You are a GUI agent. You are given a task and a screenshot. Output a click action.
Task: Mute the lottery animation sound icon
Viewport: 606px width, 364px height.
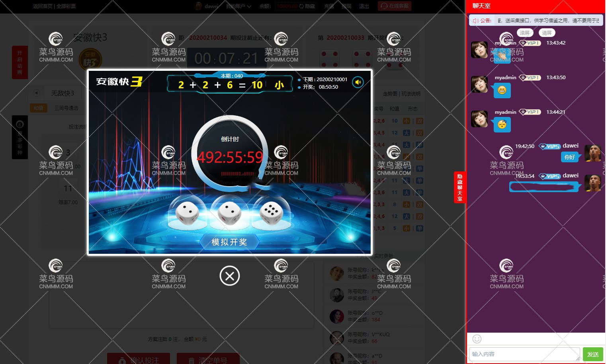click(x=358, y=82)
